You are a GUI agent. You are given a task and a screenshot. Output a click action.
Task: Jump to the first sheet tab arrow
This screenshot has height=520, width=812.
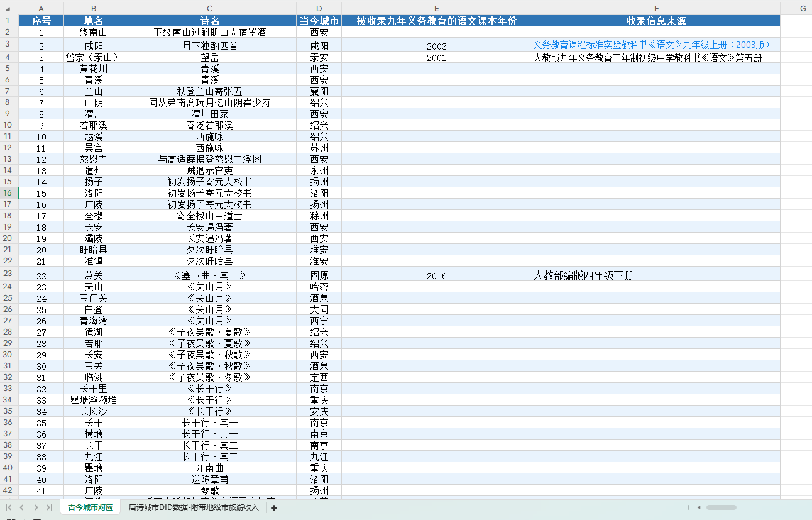[9, 507]
